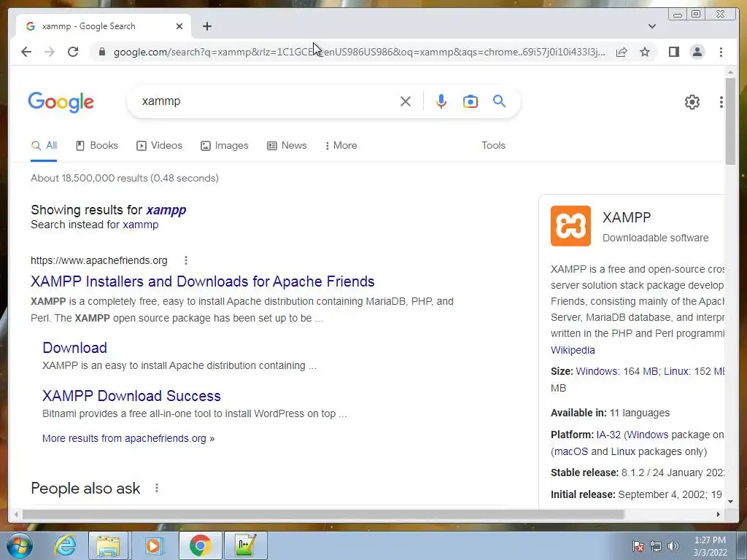Select the All results tab
747x560 pixels.
coord(44,146)
